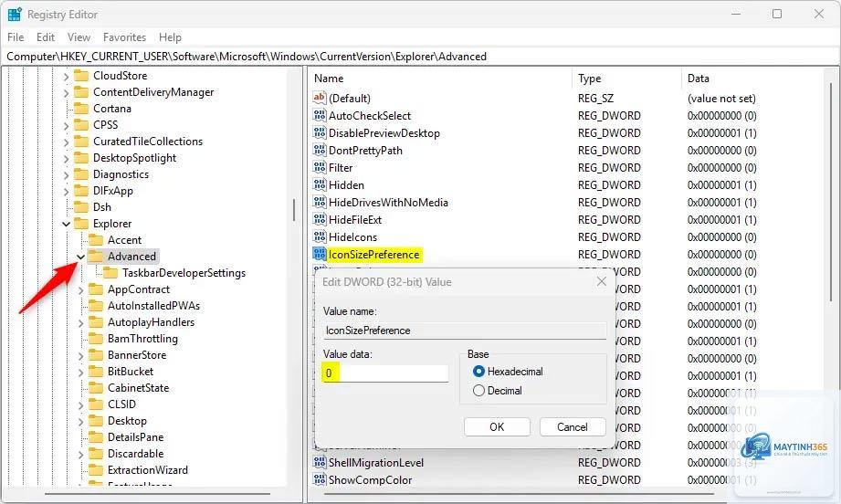Screen dimensions: 841x504
Task: Click the '(value not set)' data cell
Action: [721, 98]
